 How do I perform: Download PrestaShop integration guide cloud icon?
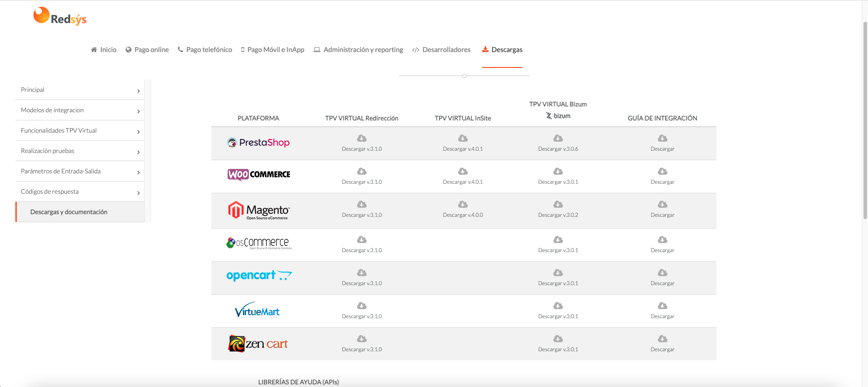point(663,138)
